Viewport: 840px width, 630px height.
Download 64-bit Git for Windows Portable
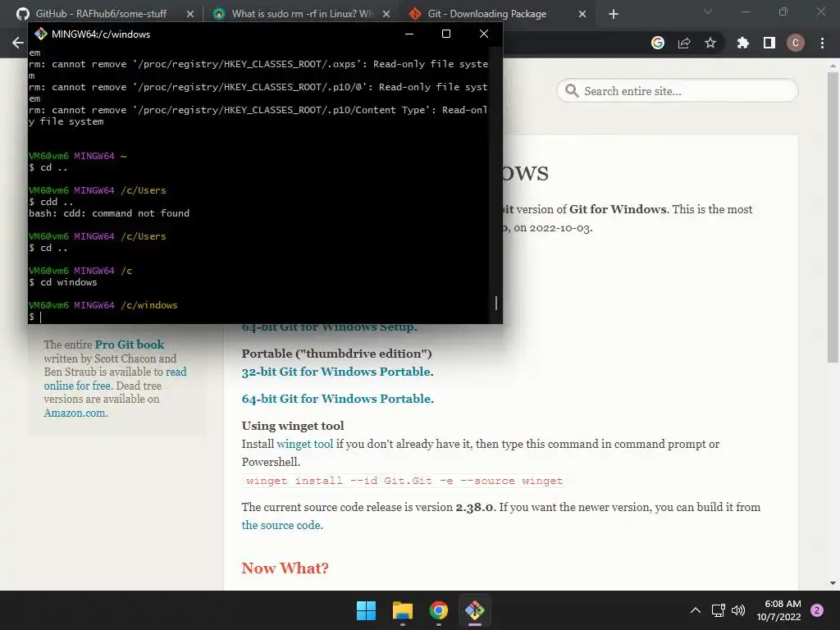coord(336,399)
